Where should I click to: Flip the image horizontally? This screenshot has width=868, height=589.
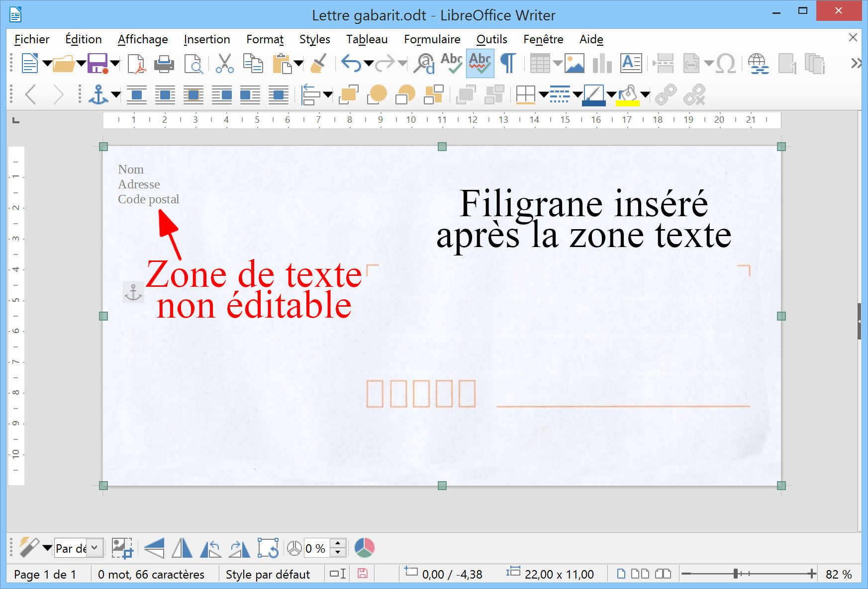182,548
